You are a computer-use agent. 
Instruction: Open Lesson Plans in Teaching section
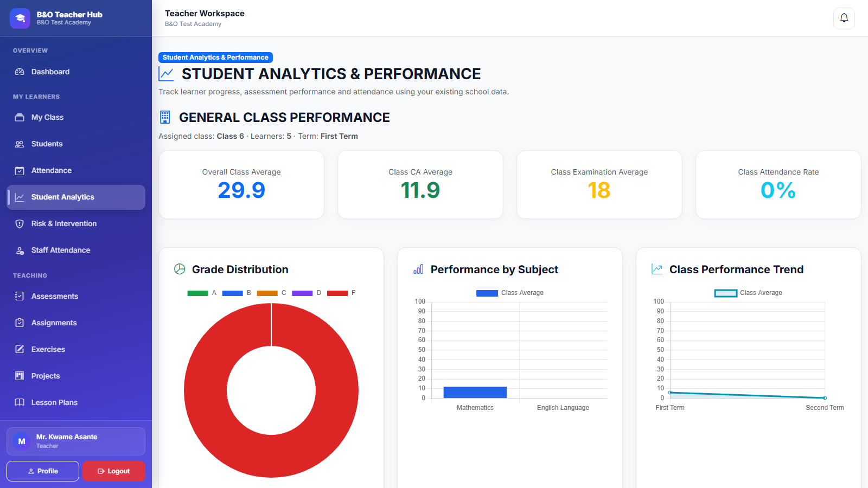(76, 402)
